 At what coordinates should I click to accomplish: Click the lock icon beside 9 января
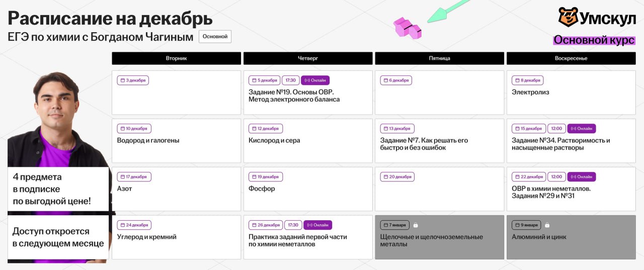tap(547, 225)
